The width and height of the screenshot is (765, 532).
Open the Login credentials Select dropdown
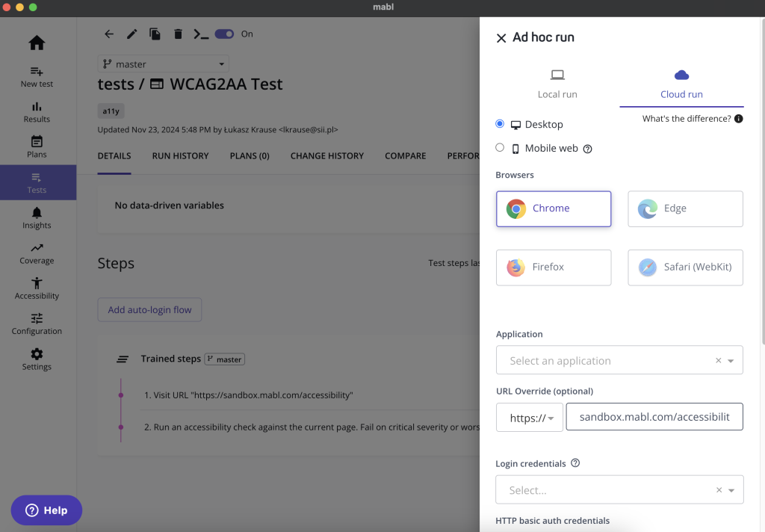[x=619, y=489]
